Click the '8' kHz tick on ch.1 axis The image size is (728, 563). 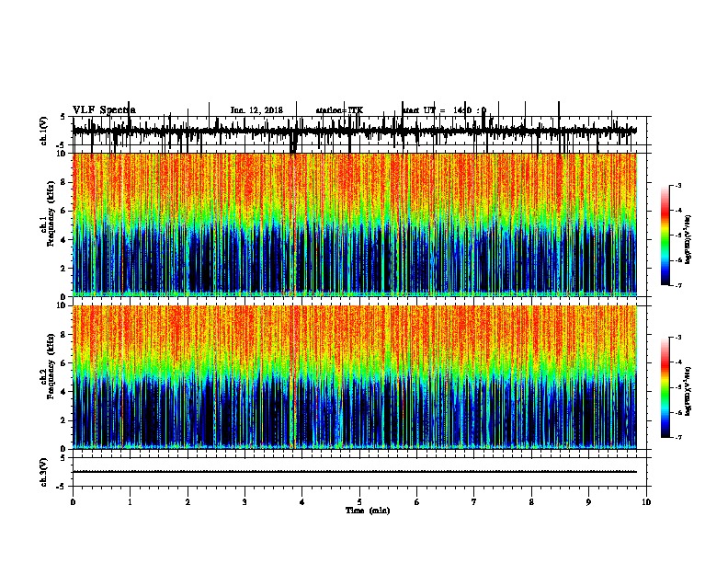63,182
